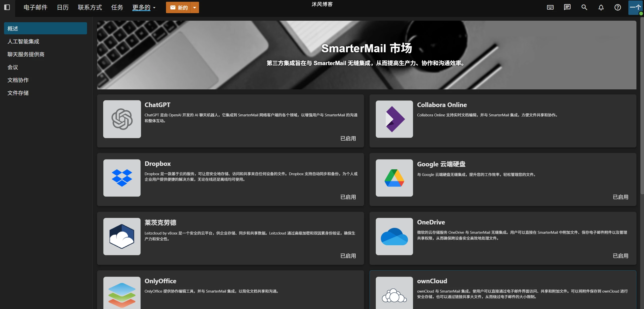This screenshot has width=644, height=309.
Task: Open the ownCloud title
Action: point(432,281)
